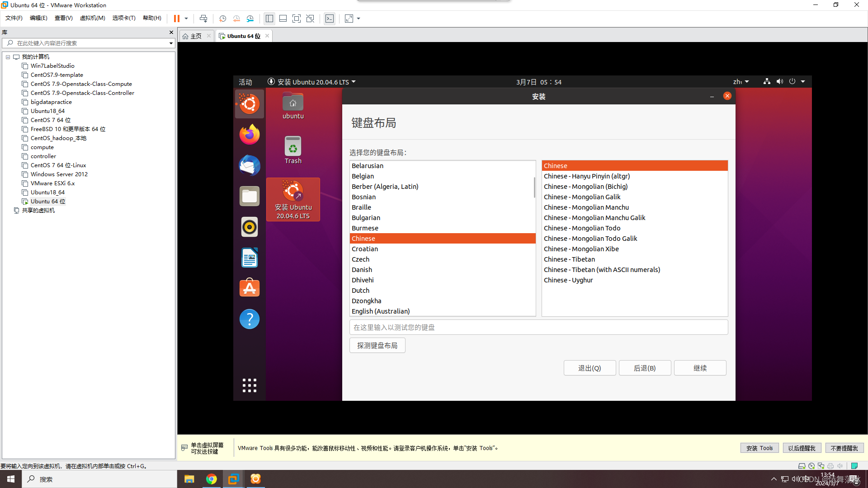Click the 退出(Q) button
868x488 pixels.
click(x=590, y=368)
